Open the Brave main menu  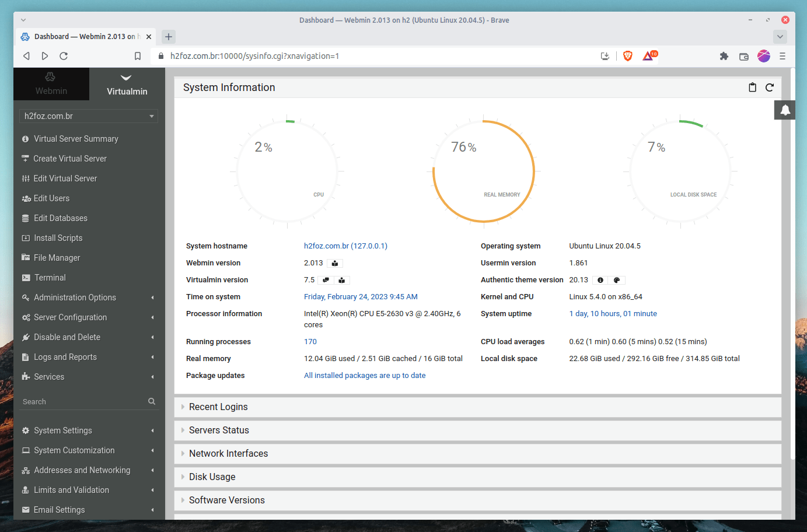pyautogui.click(x=782, y=56)
